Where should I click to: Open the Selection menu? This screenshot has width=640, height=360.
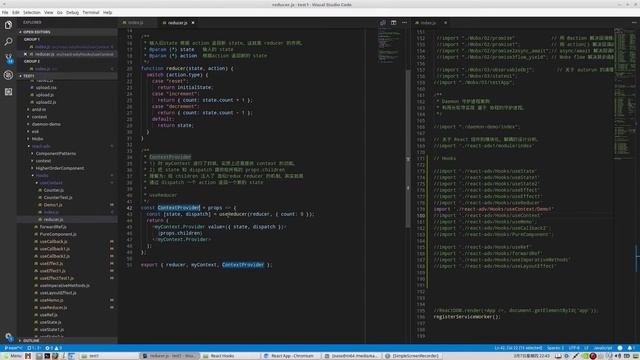coord(31,13)
